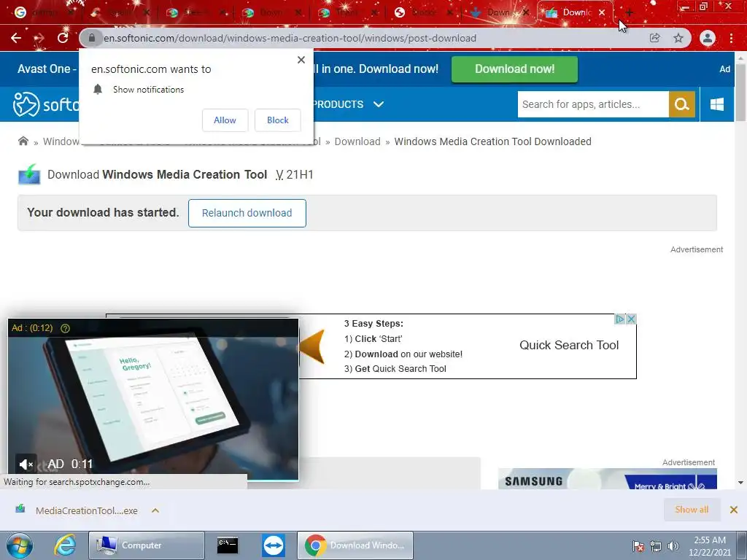Open TeamViewer from taskbar
Screen dimensions: 747x560
(x=273, y=545)
